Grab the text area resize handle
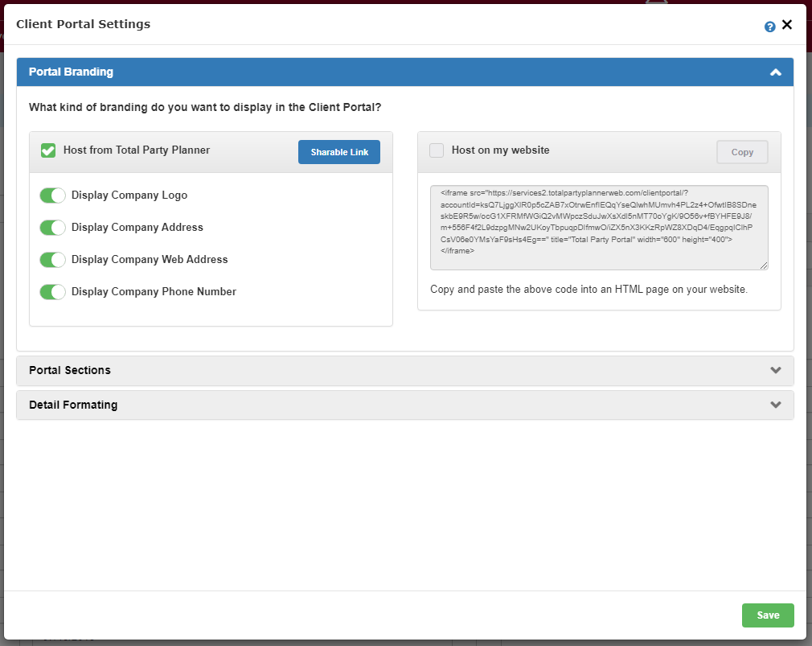Viewport: 812px width, 646px height. [x=763, y=265]
